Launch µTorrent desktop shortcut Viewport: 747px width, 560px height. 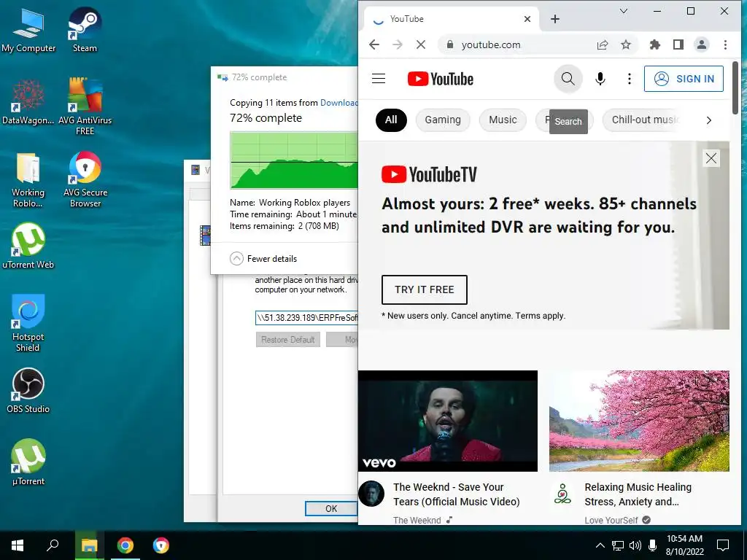coord(28,462)
